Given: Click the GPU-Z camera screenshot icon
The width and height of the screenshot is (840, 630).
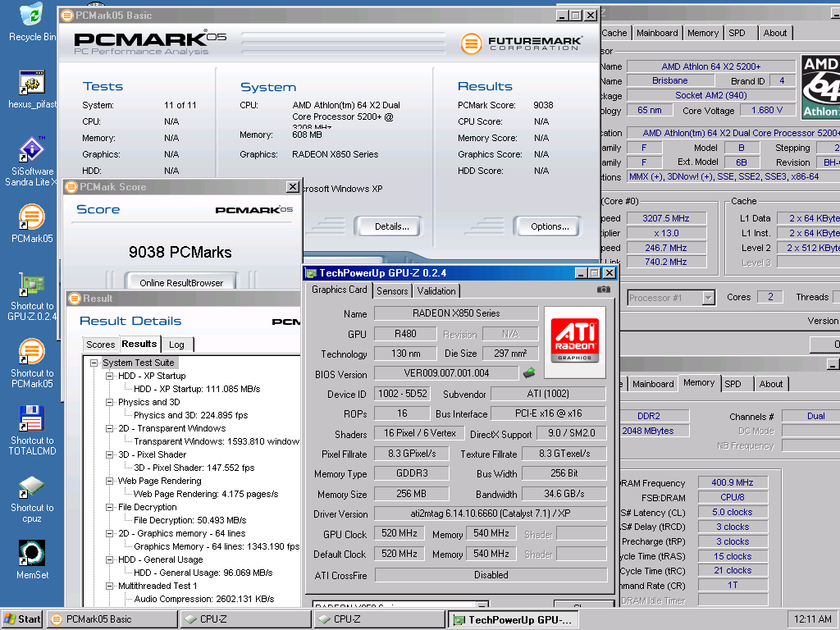Looking at the screenshot, I should pyautogui.click(x=603, y=290).
